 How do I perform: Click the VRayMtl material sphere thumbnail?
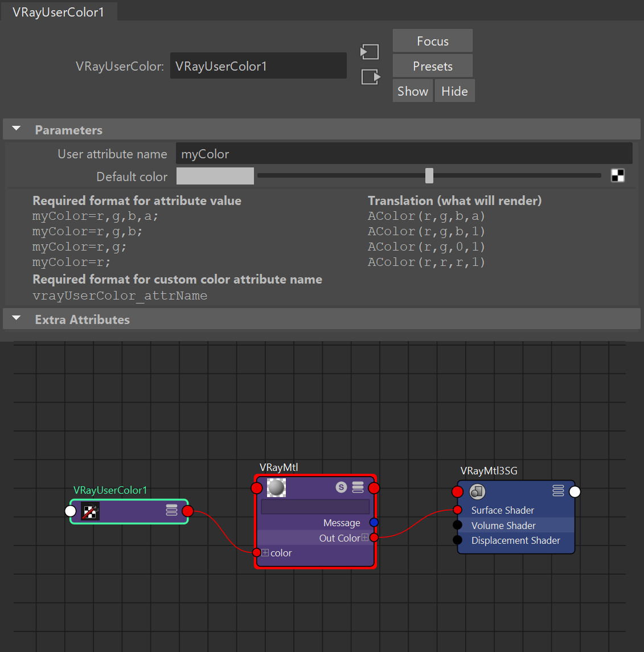pyautogui.click(x=276, y=487)
